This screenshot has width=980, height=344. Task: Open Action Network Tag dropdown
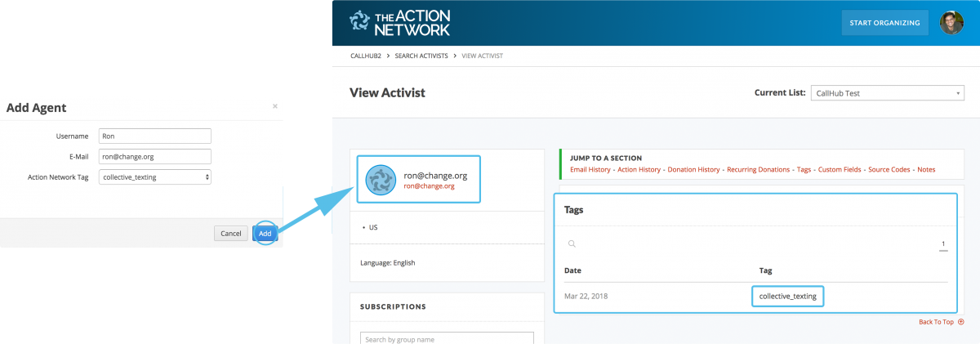pos(155,176)
